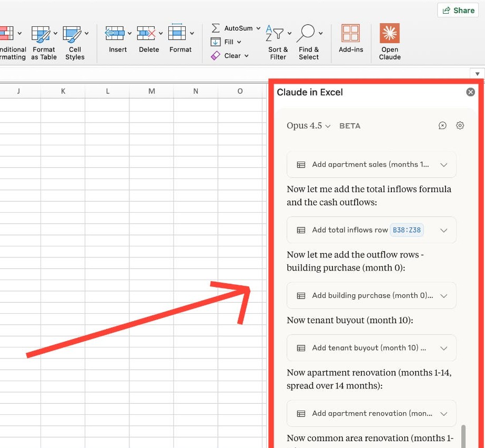The image size is (485, 448).
Task: Close the Claude in Excel pane
Action: [x=470, y=92]
